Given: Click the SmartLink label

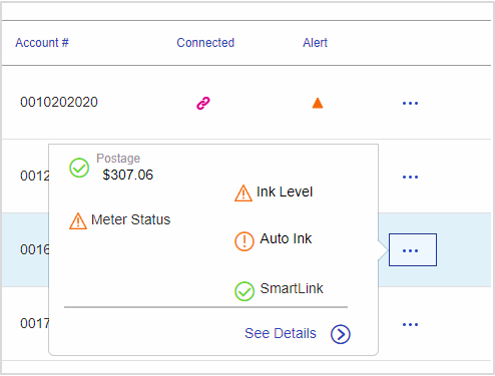Looking at the screenshot, I should 292,288.
